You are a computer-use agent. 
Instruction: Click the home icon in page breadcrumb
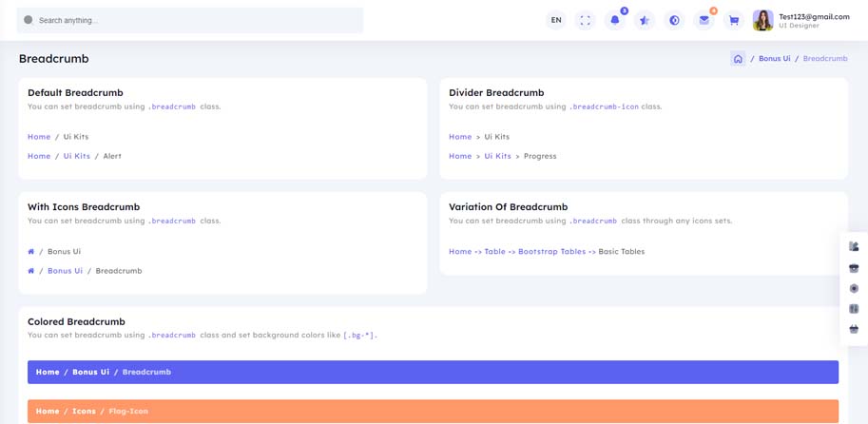(738, 59)
